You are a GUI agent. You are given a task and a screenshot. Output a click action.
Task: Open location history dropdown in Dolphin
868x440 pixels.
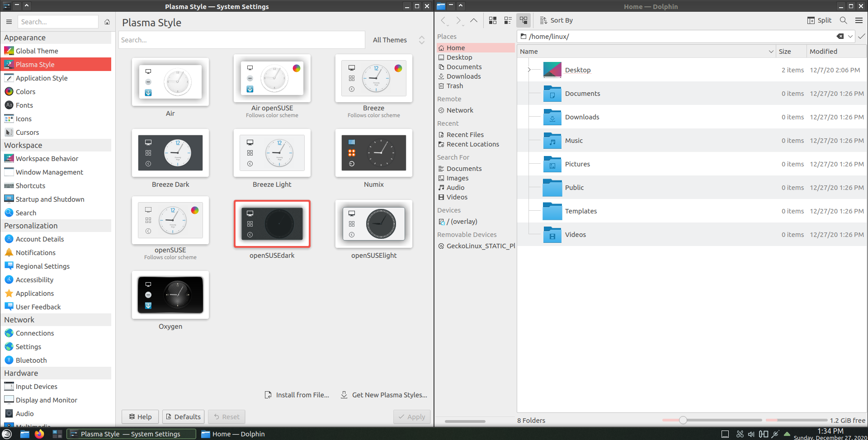click(850, 37)
